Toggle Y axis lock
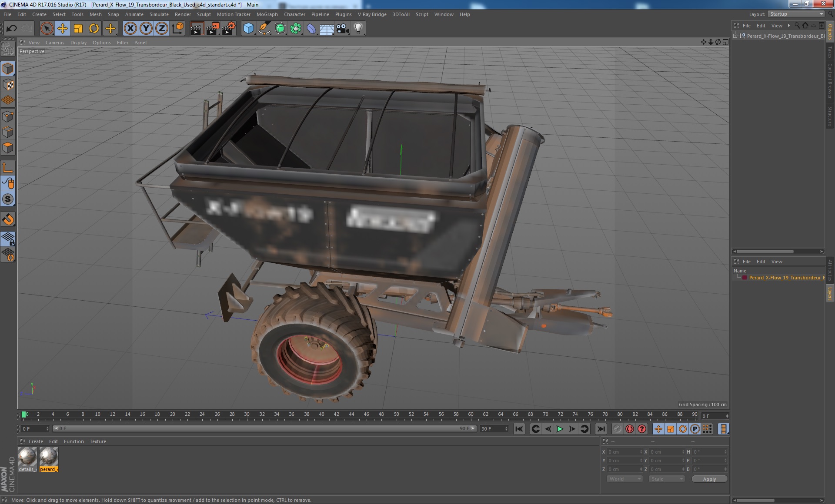The width and height of the screenshot is (835, 504). coord(146,29)
